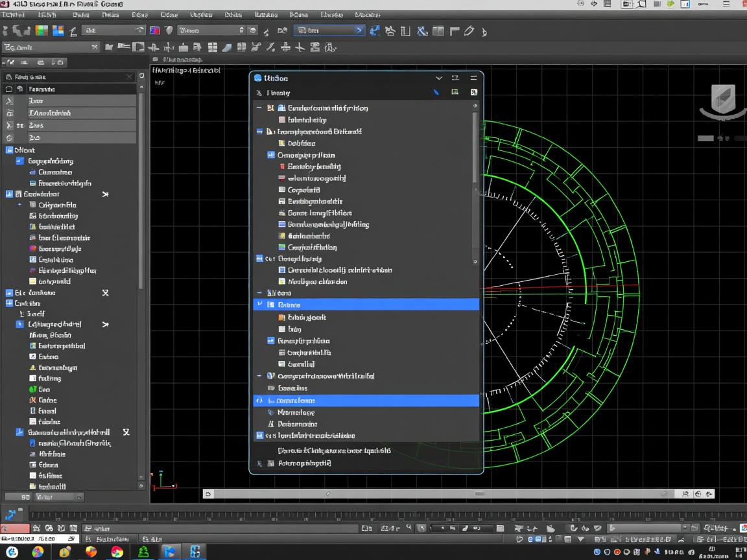The height and width of the screenshot is (560, 747).
Task: Click the pencil icon in top-right toolbar
Action: pos(469,30)
